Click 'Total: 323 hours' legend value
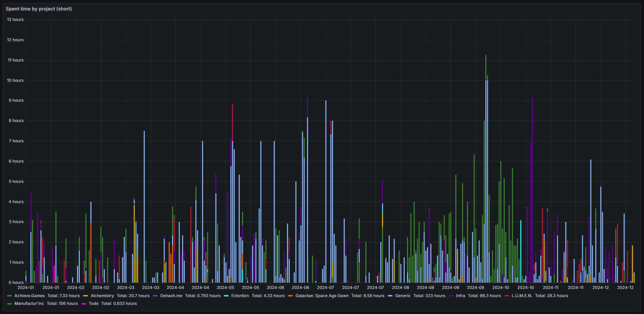This screenshot has height=314, width=644. click(429, 296)
